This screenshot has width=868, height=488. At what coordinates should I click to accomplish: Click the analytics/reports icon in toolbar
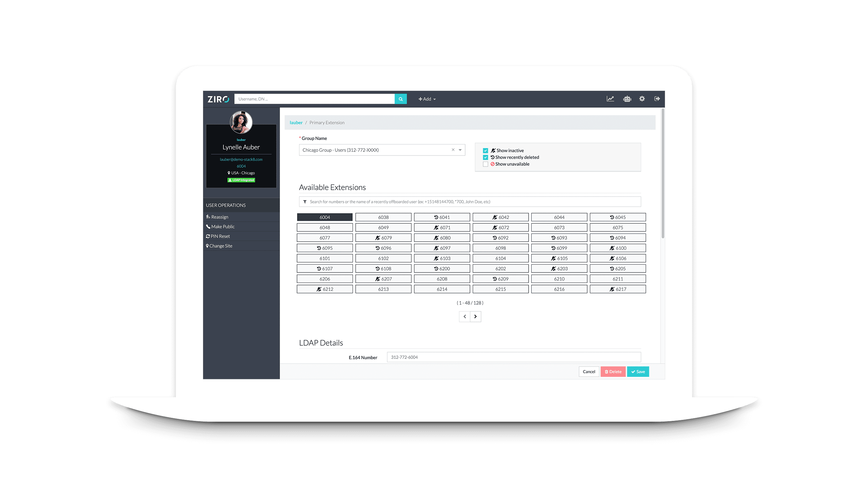[610, 99]
